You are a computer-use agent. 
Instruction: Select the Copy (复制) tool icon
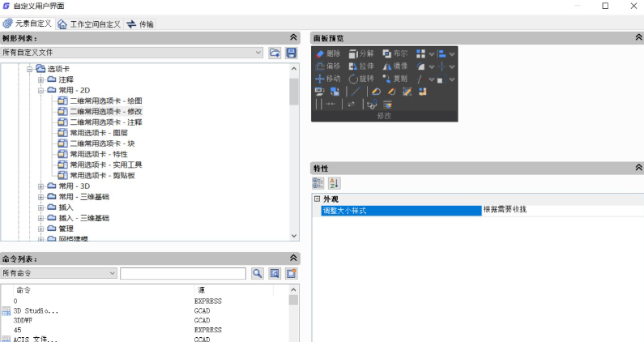point(387,79)
